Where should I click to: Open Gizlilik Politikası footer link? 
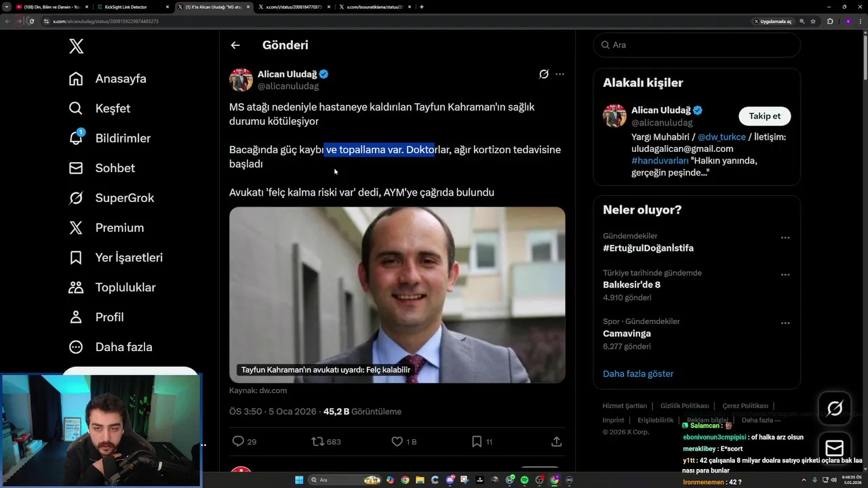685,406
